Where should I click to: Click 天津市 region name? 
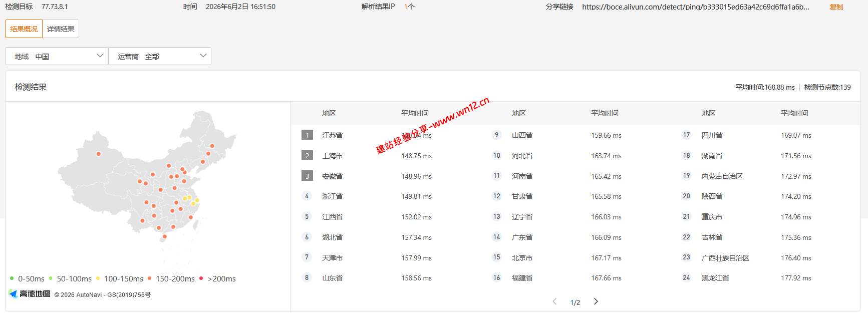point(332,258)
